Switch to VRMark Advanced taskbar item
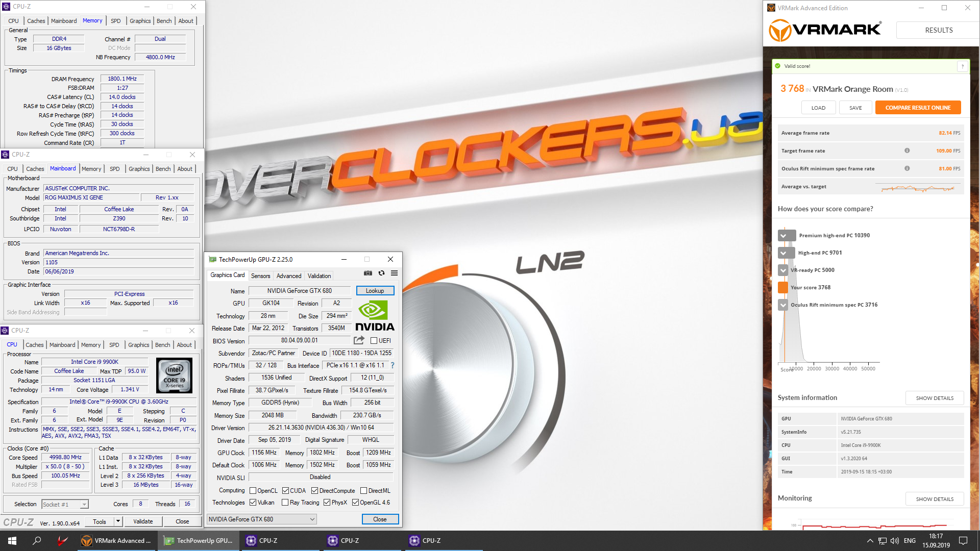Image resolution: width=980 pixels, height=551 pixels. [x=117, y=541]
